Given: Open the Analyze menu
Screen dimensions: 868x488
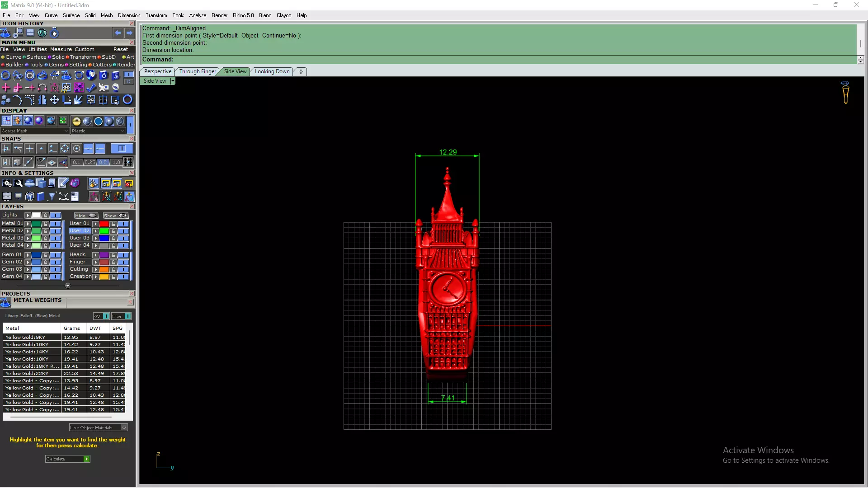Looking at the screenshot, I should pyautogui.click(x=198, y=15).
